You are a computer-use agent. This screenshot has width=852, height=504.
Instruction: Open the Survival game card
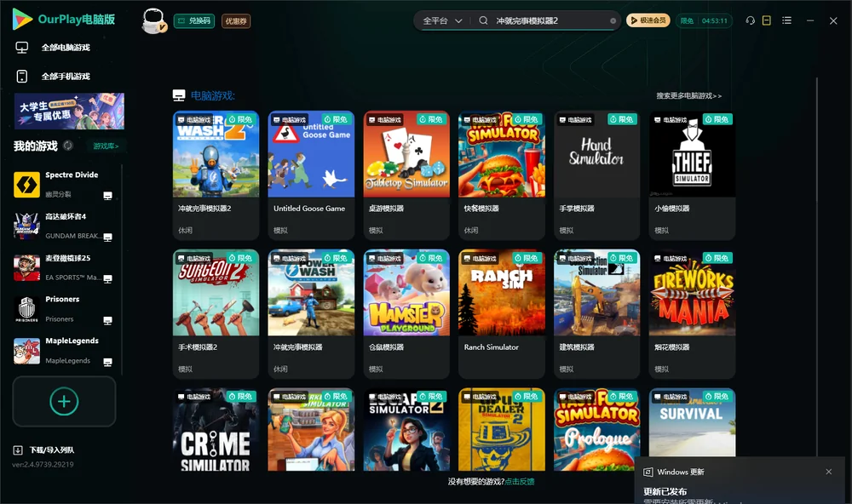tap(692, 422)
